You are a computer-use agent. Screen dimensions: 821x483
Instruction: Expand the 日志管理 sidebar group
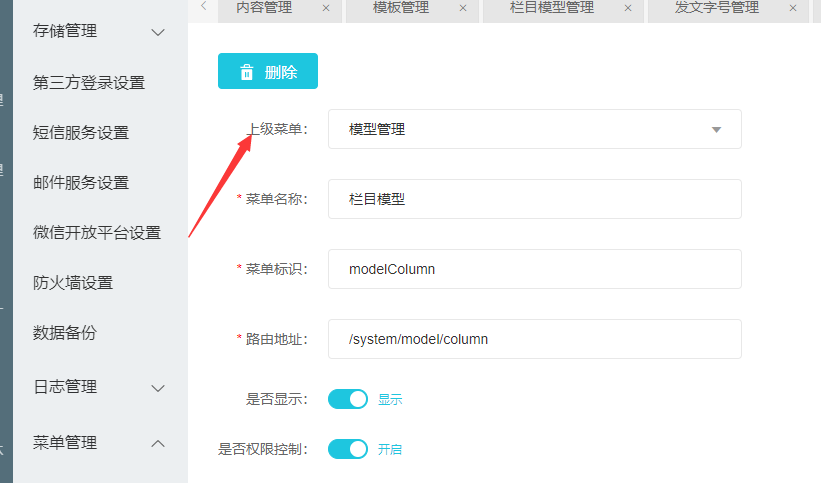(x=100, y=387)
